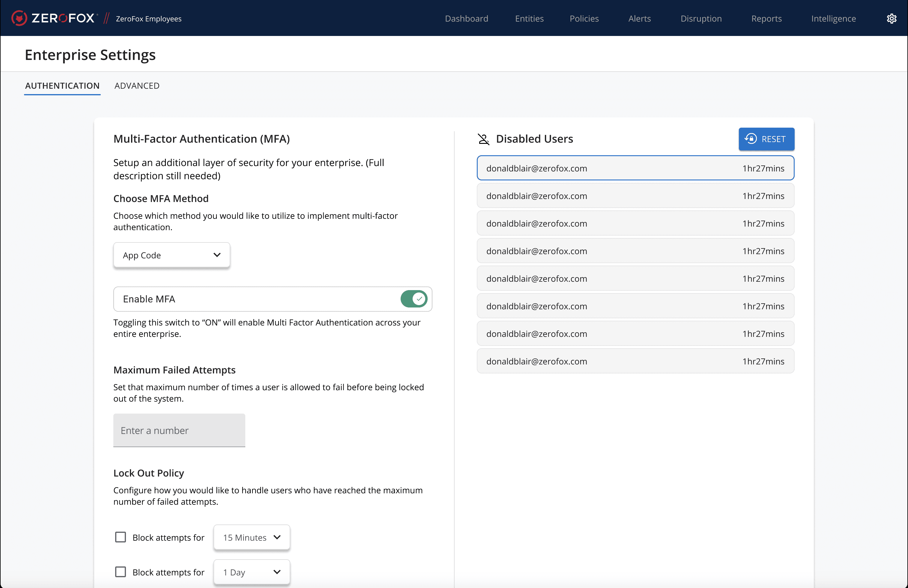Check the 1 Day block attempts checkbox
Screen dimensions: 908x588
pos(121,572)
